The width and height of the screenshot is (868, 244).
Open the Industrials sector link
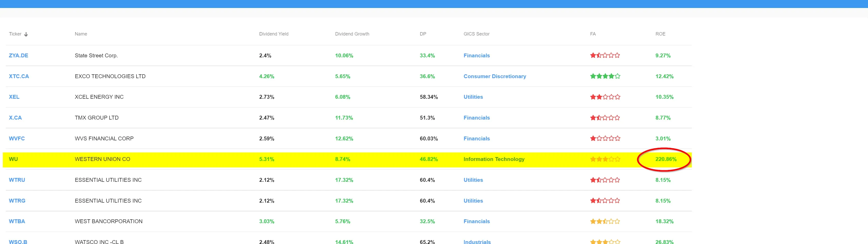477,242
